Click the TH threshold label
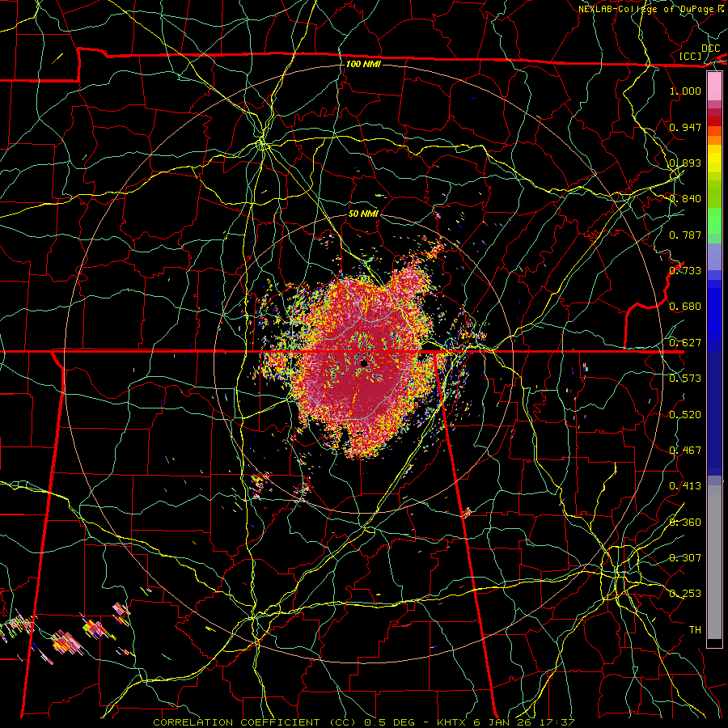This screenshot has width=728, height=728. (x=695, y=630)
